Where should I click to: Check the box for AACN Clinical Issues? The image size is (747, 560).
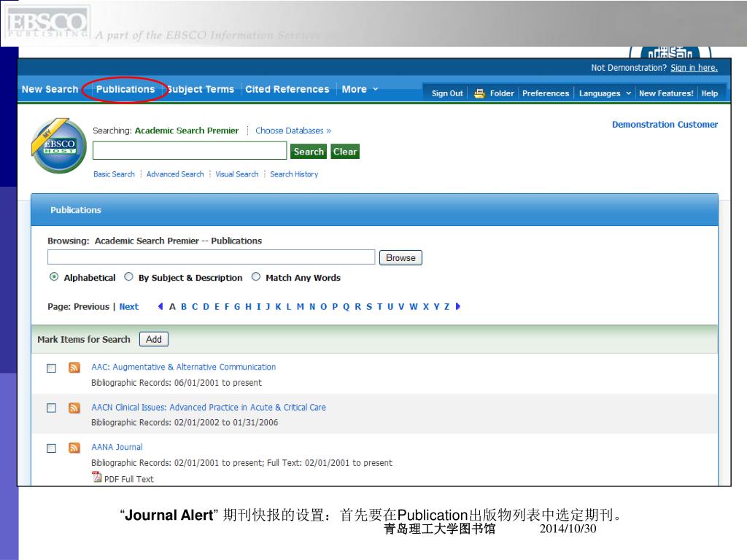52,408
